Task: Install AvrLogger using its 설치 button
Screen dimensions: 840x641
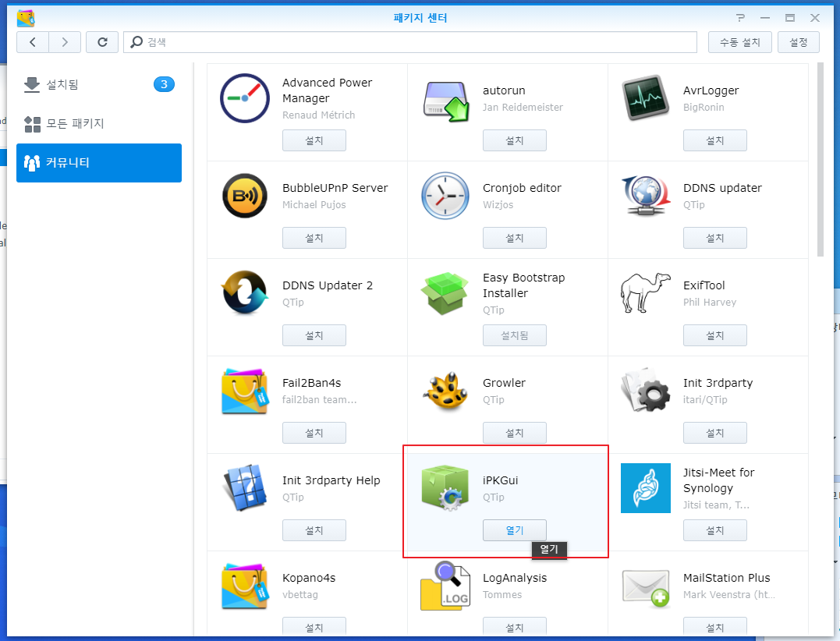Action: tap(714, 140)
